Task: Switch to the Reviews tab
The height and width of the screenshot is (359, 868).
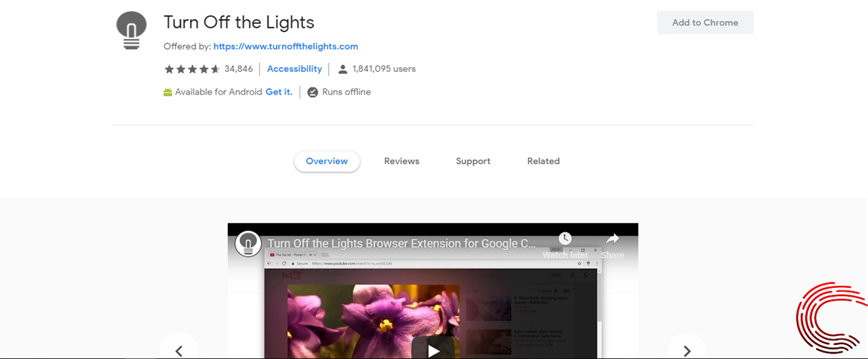Action: [x=401, y=161]
